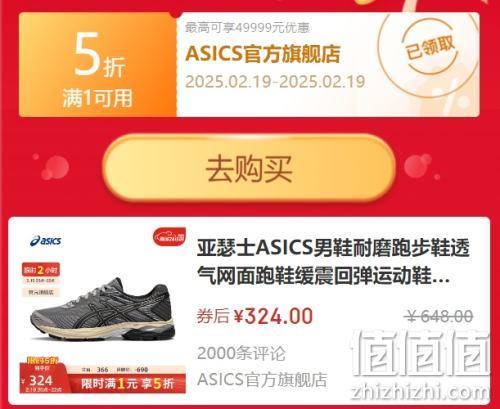The height and width of the screenshot is (409, 500).
Task: Open the 5折 coupon discount panel
Action: pos(98,64)
